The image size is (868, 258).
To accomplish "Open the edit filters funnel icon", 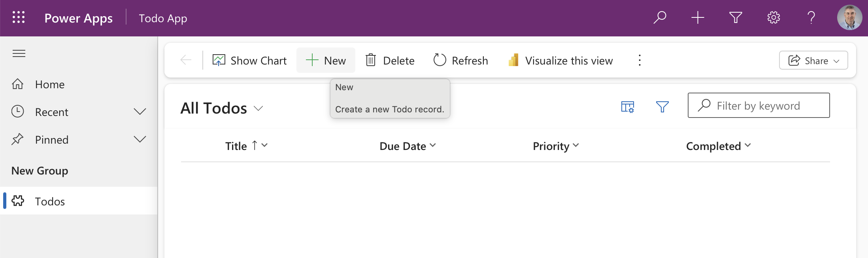I will point(662,106).
